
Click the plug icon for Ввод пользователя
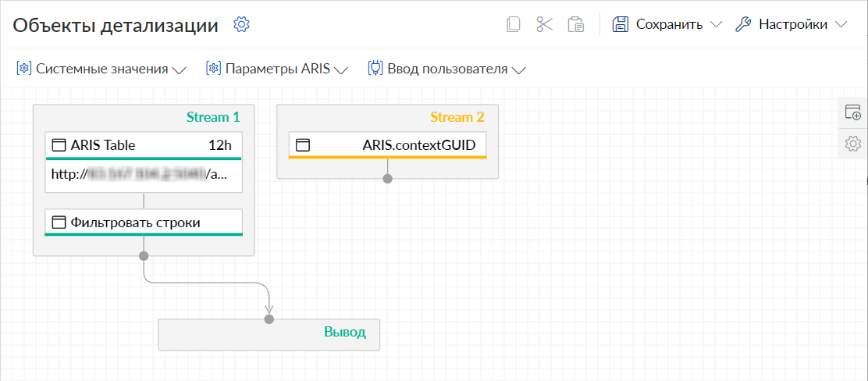[375, 69]
